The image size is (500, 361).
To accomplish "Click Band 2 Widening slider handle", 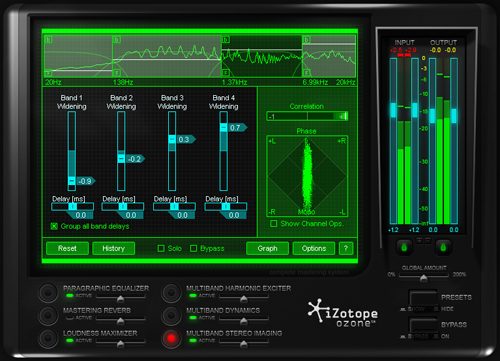I will (x=121, y=159).
